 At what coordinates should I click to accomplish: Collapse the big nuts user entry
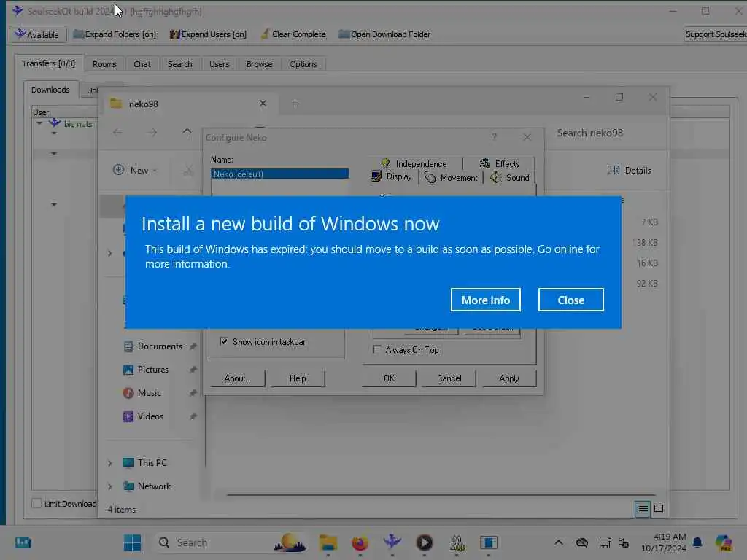[39, 124]
